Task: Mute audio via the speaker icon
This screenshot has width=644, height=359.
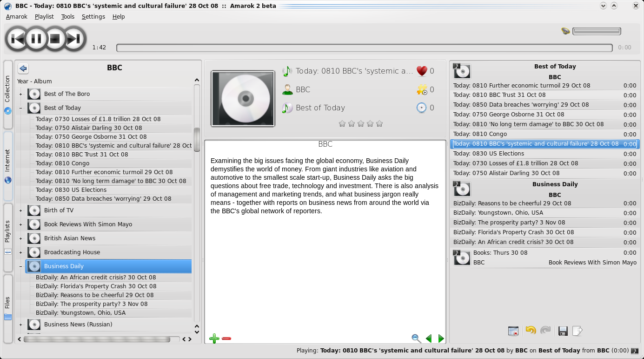Action: 565,31
